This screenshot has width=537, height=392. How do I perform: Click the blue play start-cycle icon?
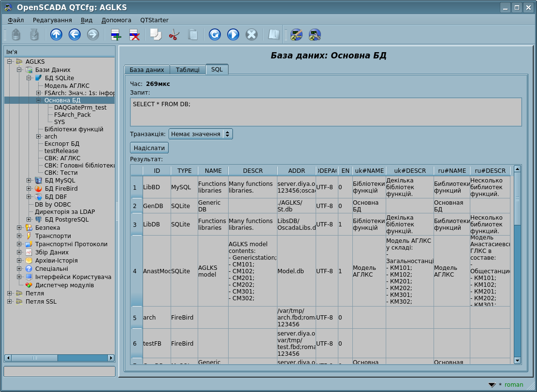tap(233, 34)
